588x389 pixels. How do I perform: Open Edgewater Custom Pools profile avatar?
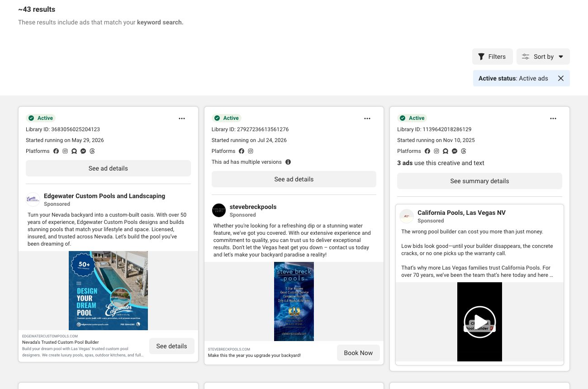(33, 199)
